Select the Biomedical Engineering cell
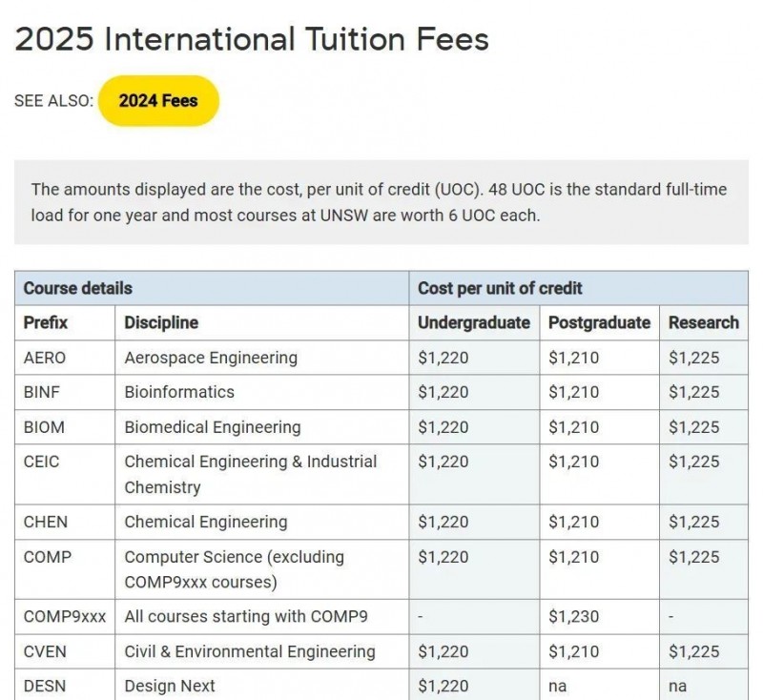This screenshot has height=700, width=763. (x=261, y=427)
